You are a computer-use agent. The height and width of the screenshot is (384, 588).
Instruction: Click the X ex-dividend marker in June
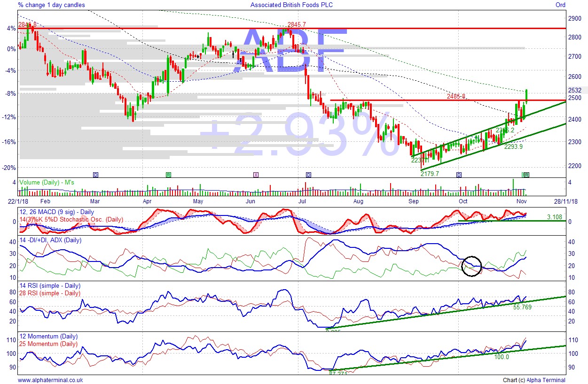tap(256, 175)
